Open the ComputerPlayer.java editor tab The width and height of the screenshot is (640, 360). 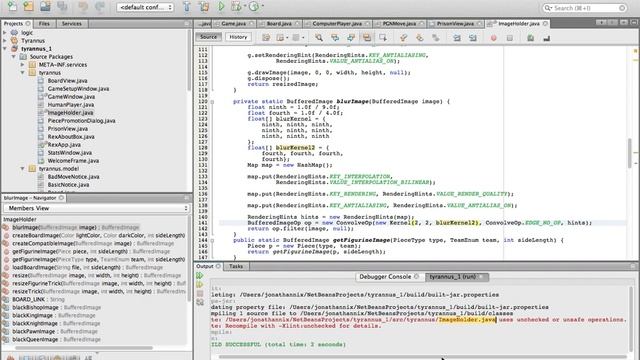(337, 24)
